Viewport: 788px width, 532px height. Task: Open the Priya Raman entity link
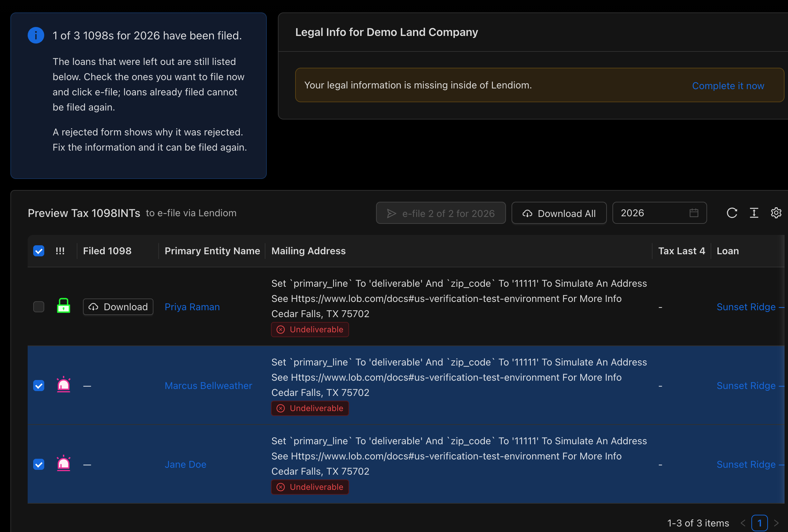point(192,307)
